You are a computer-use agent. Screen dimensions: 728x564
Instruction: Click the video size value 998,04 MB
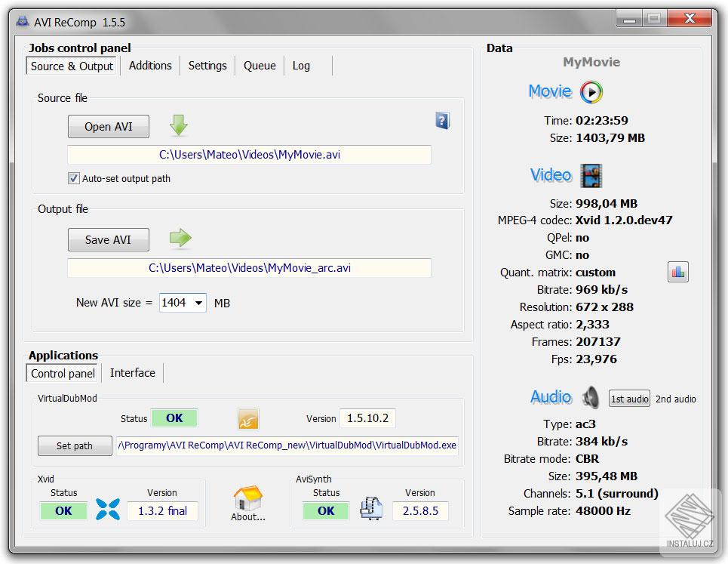pos(607,204)
